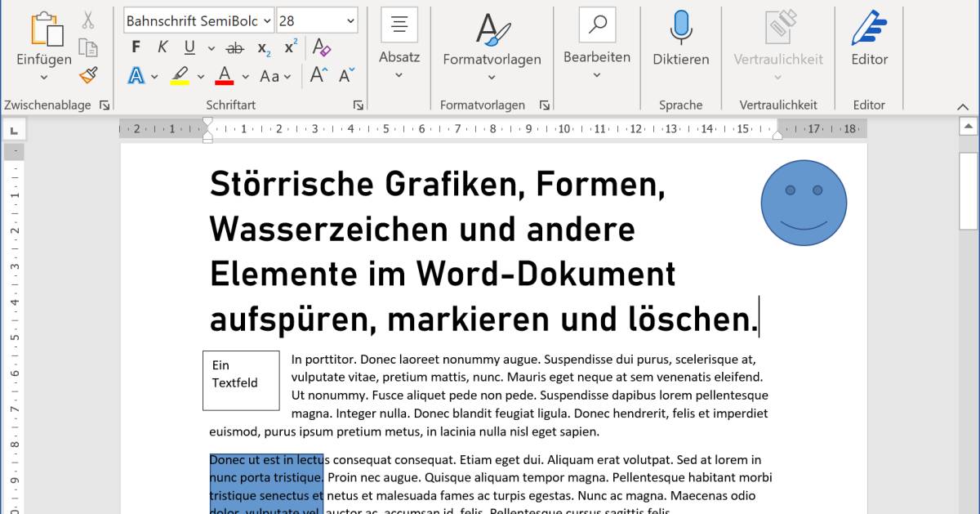Collapse the ribbon with the chevron
This screenshot has height=514, width=980.
(962, 106)
